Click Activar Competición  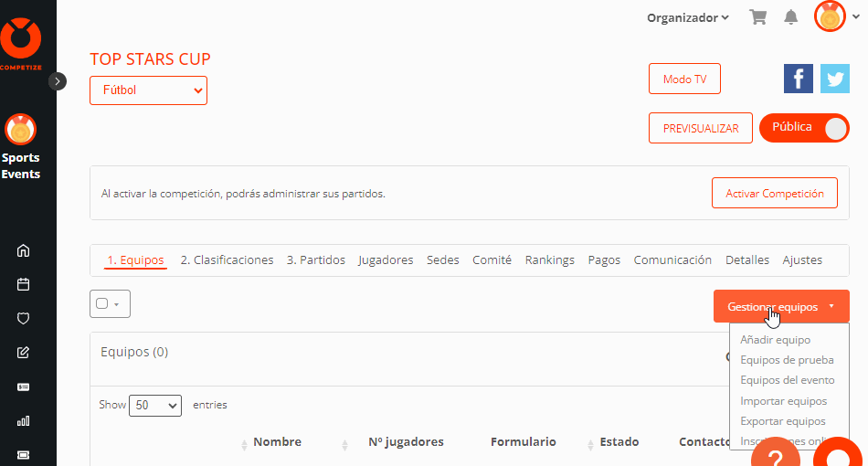point(775,193)
